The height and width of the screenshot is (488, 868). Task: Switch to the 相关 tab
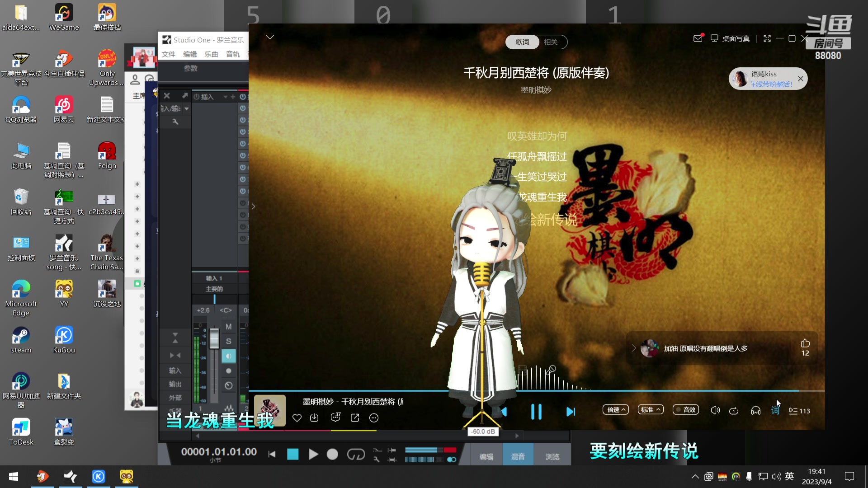click(x=551, y=42)
